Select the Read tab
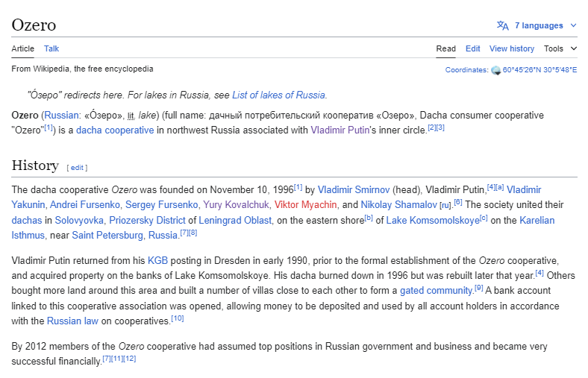This screenshot has height=378, width=588. click(x=446, y=48)
